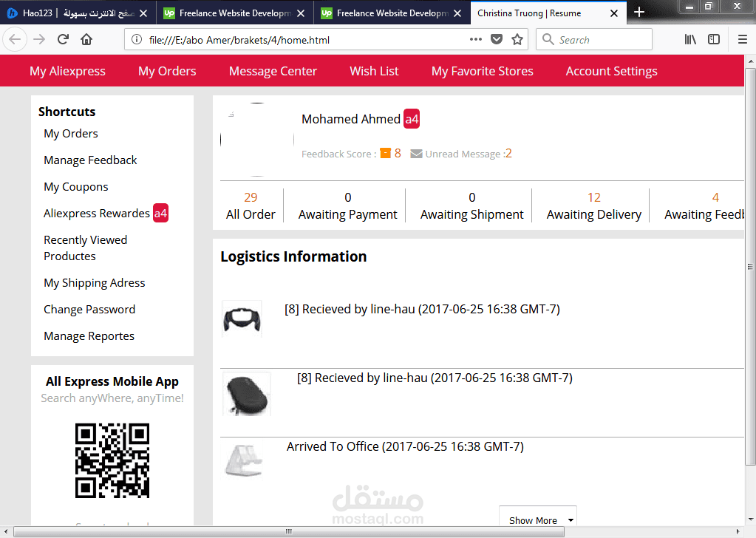
Task: Open page actions three-dot menu
Action: coord(476,39)
